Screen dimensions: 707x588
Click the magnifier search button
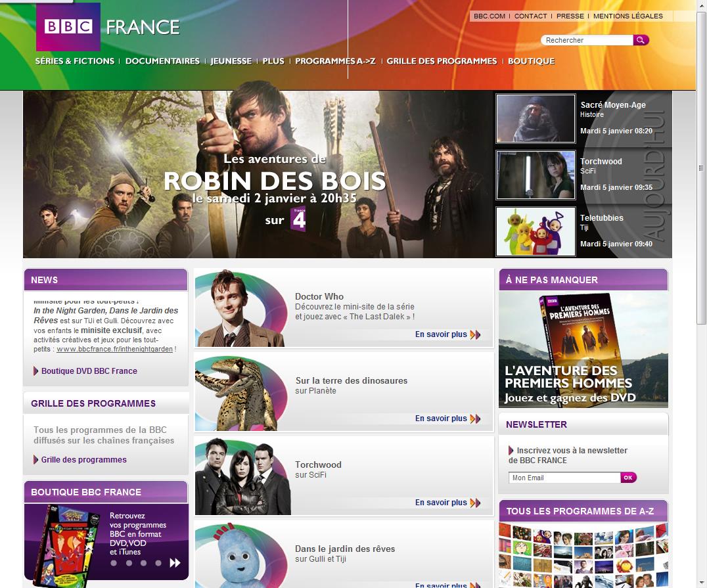(641, 40)
